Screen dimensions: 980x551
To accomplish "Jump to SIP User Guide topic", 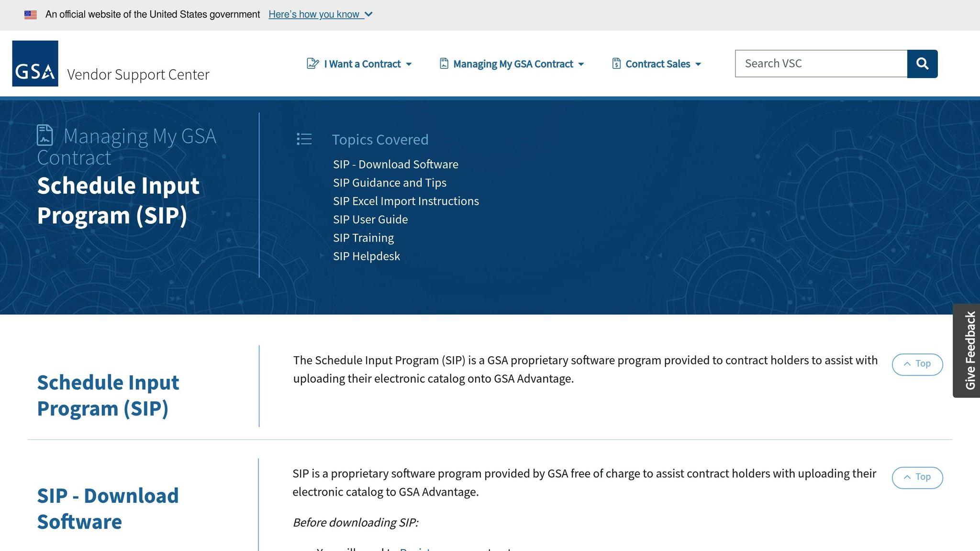I will [x=370, y=220].
